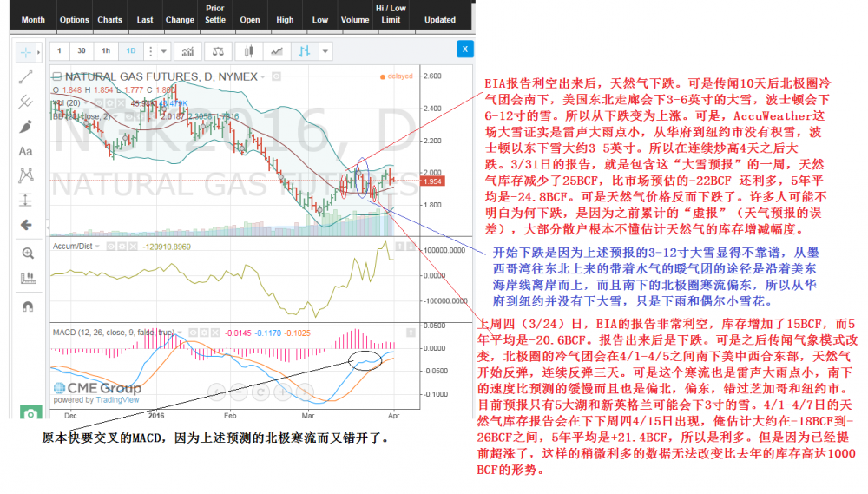Image resolution: width=868 pixels, height=494 pixels.
Task: Click the compare scales icon
Action: pyautogui.click(x=216, y=51)
